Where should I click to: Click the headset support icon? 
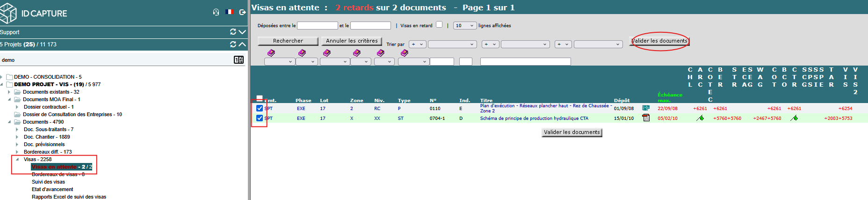click(216, 12)
